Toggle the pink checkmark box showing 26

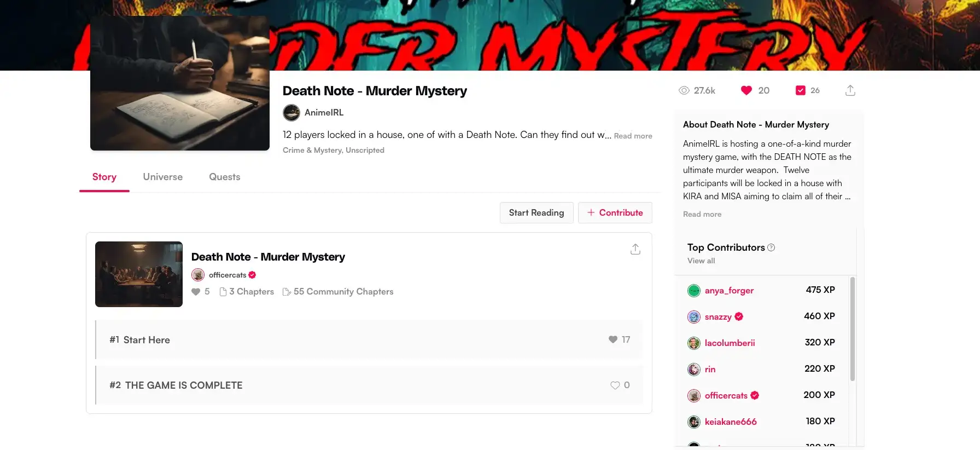click(x=800, y=90)
